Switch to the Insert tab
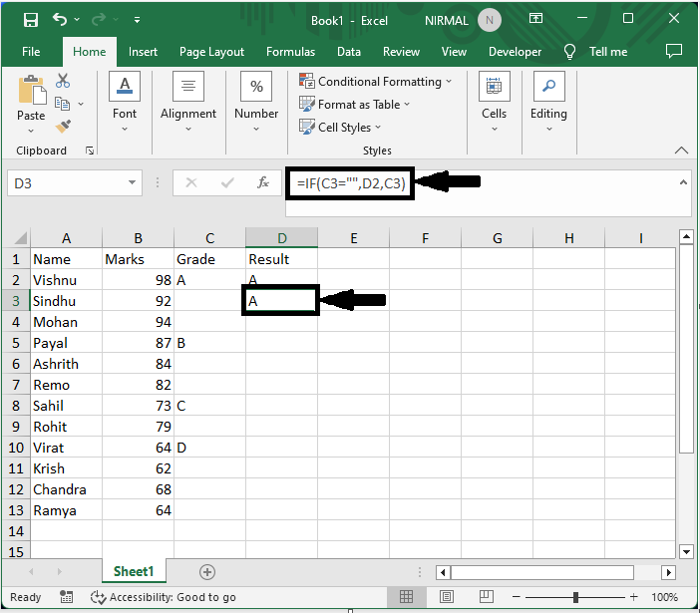The height and width of the screenshot is (613, 700). (143, 52)
